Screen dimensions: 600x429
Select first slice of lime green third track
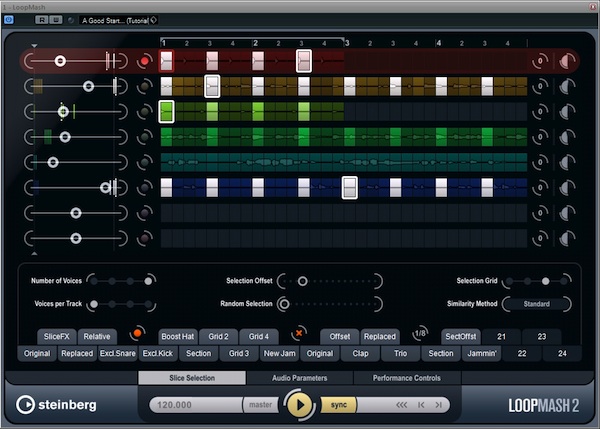pyautogui.click(x=166, y=112)
